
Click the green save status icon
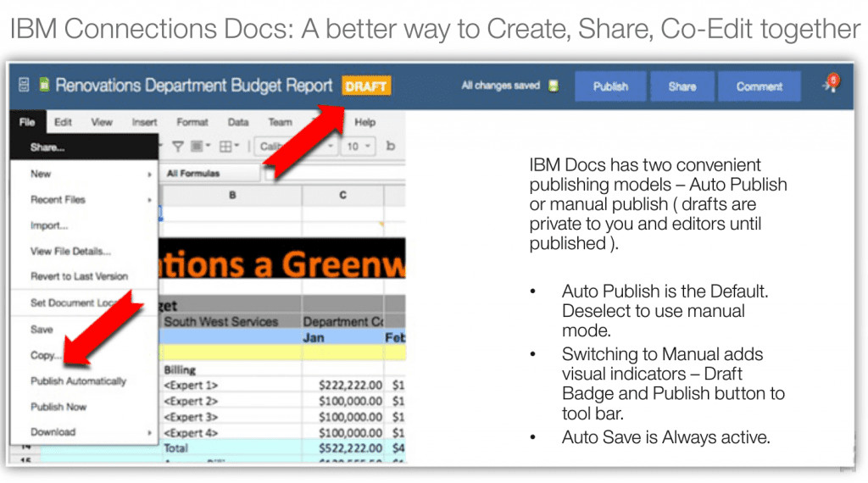pos(553,86)
